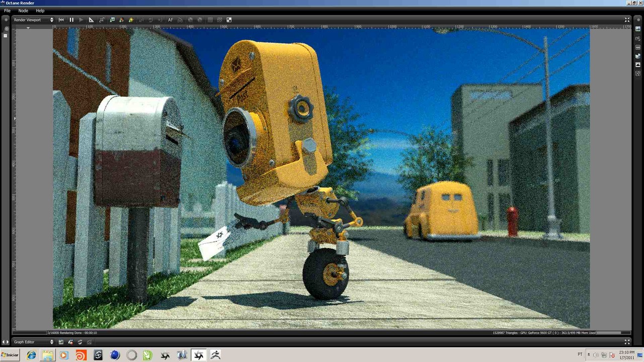
Task: Pause the rendering
Action: tap(71, 20)
